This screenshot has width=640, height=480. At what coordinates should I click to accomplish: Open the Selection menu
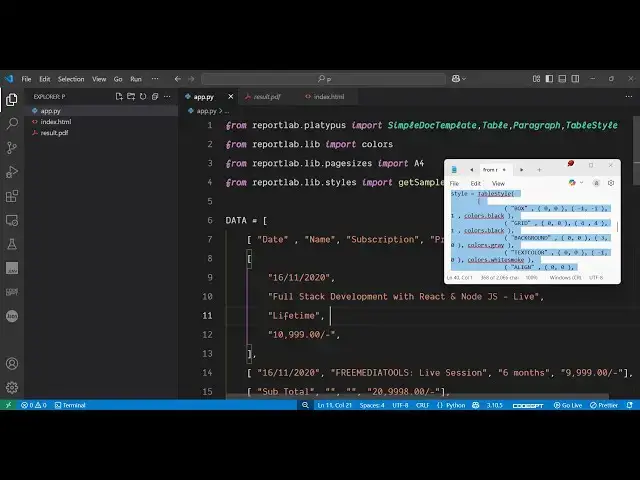click(71, 79)
